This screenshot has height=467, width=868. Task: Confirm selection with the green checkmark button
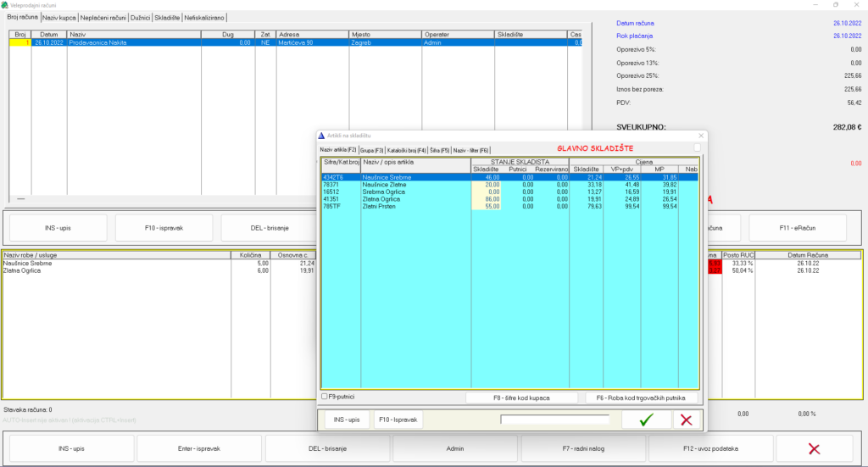click(646, 420)
